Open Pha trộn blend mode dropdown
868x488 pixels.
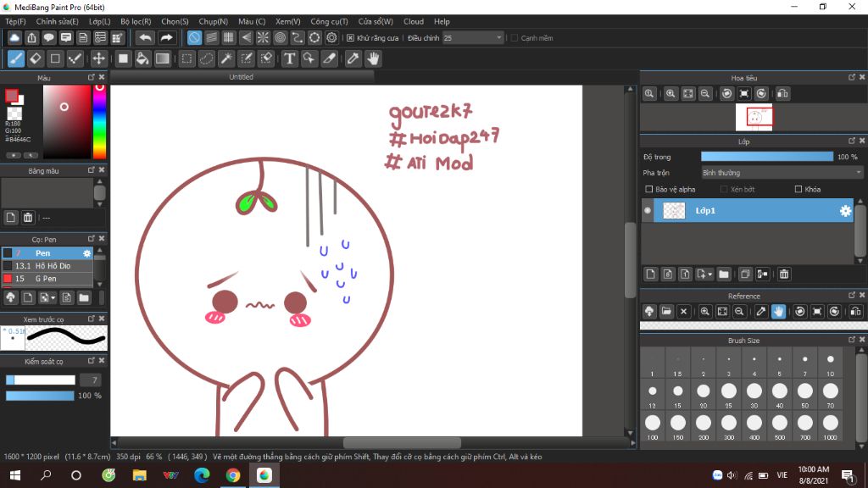[x=782, y=173]
